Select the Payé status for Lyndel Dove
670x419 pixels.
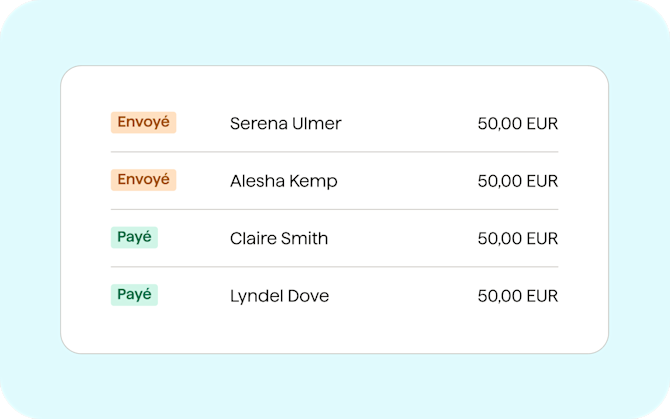134,295
